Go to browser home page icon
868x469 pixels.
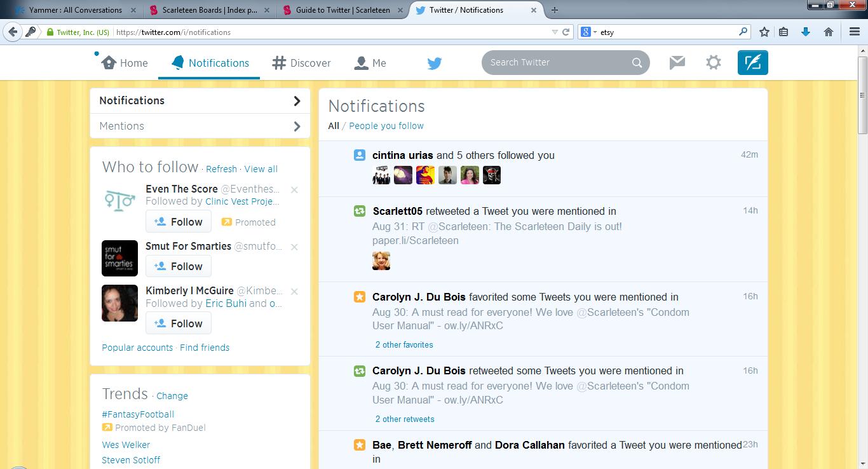pos(829,32)
